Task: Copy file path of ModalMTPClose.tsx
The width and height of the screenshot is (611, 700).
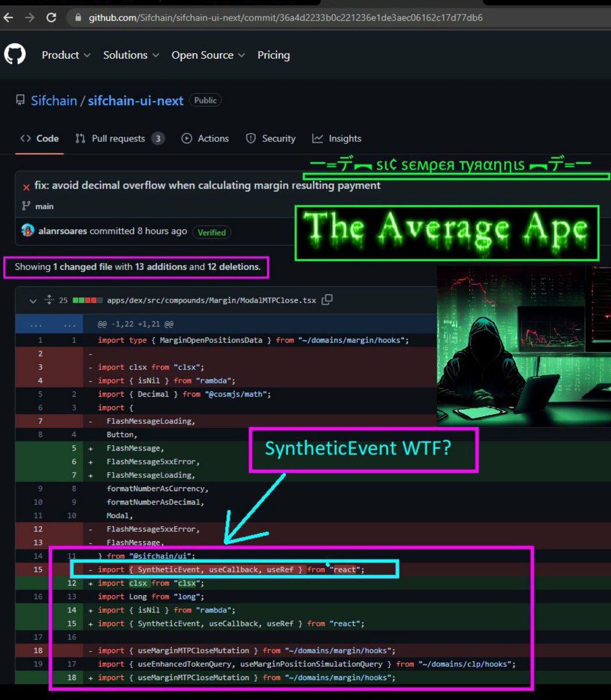Action: pos(327,300)
